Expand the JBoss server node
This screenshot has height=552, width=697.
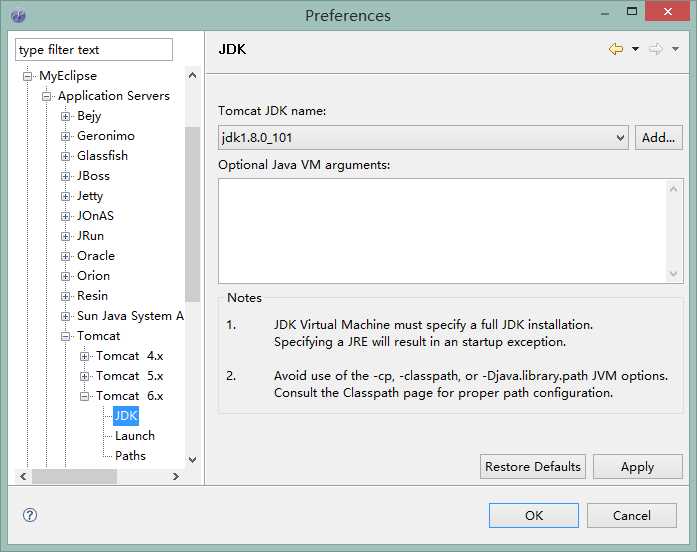[x=65, y=176]
